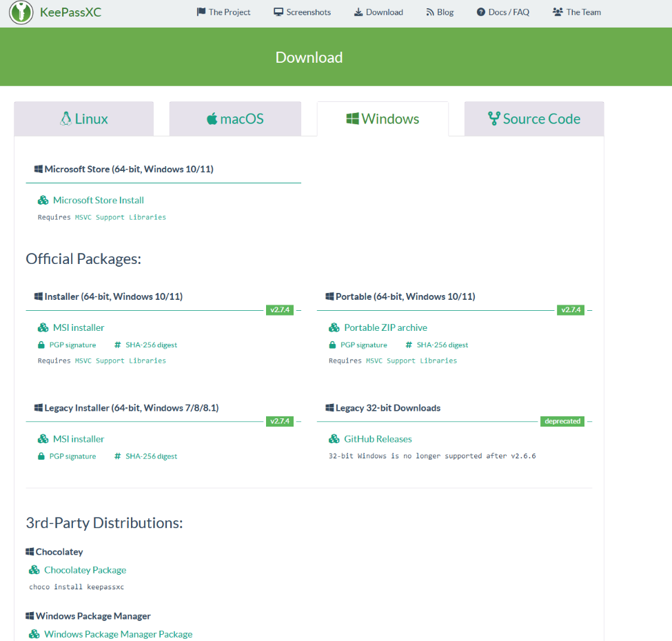Open MSVC Support Libraries link under Microsoft Store

tap(121, 217)
